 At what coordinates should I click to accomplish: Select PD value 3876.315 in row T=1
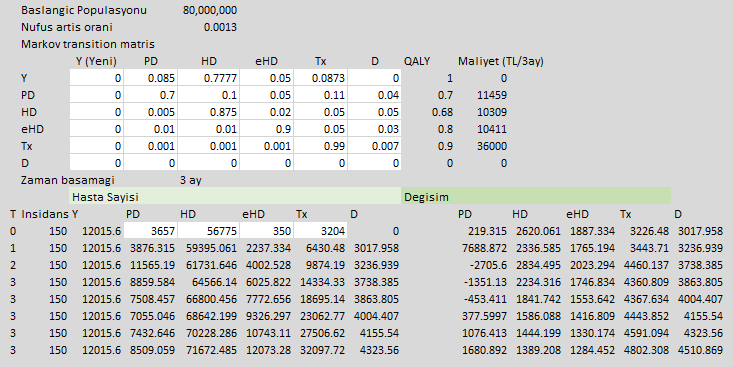[152, 248]
